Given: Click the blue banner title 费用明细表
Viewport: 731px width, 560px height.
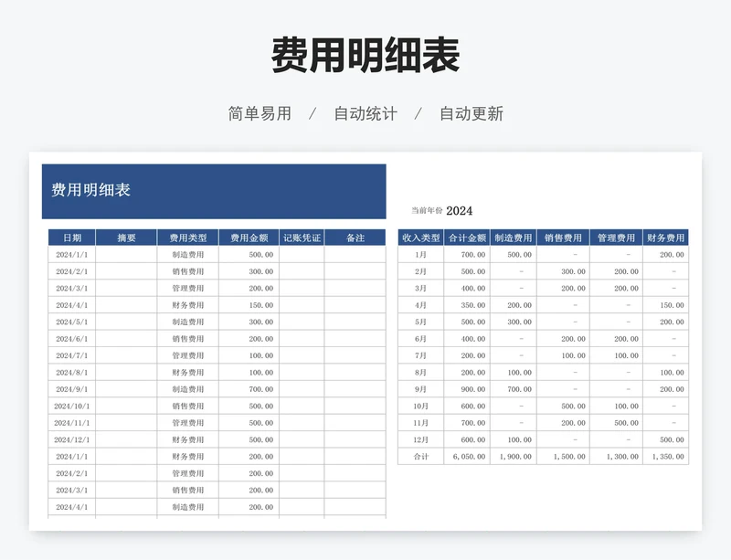Looking at the screenshot, I should pyautogui.click(x=90, y=190).
